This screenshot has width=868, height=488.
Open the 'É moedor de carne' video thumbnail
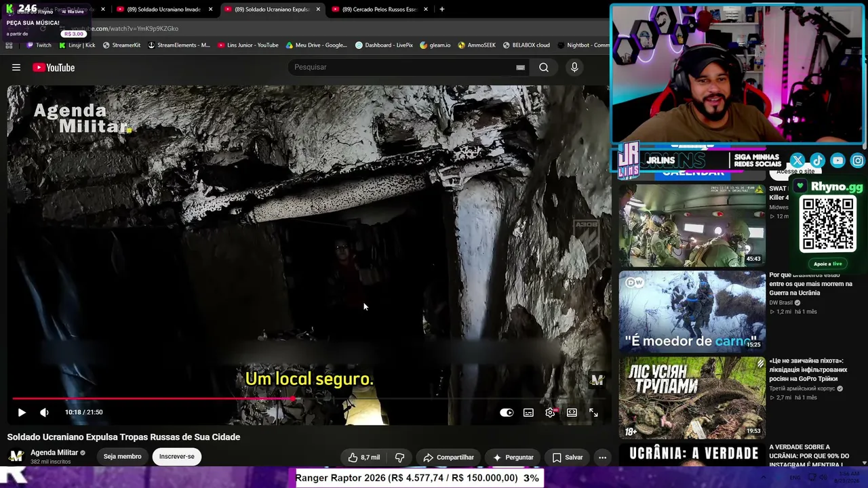pyautogui.click(x=692, y=312)
